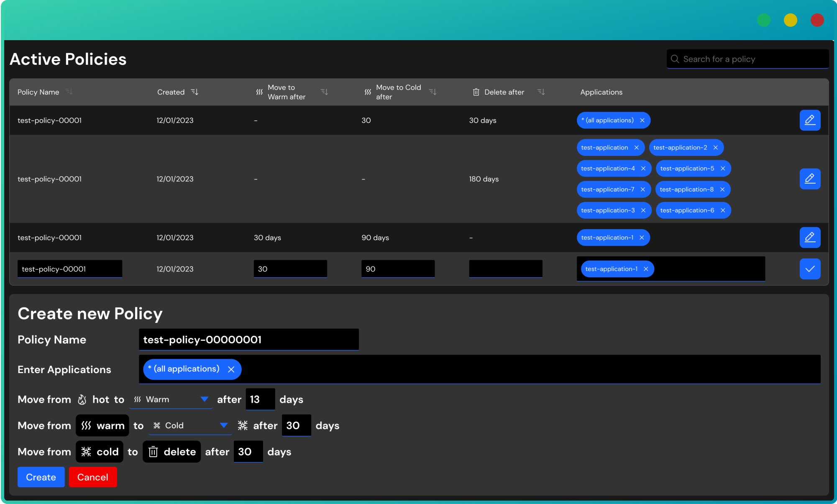Click the empty Delete after field
837x504 pixels.
pos(506,269)
